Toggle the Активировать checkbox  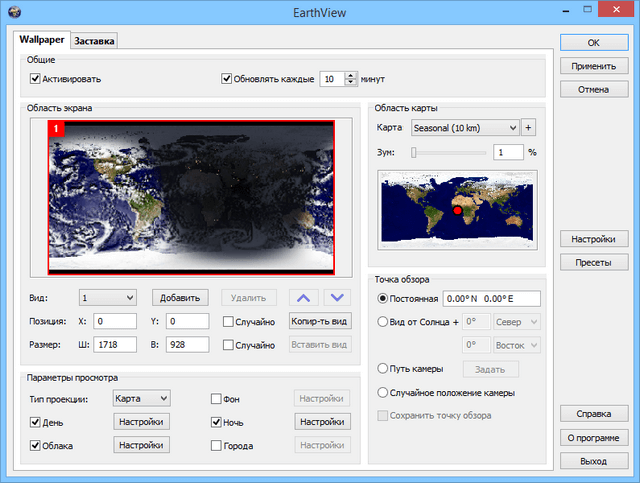tap(35, 78)
